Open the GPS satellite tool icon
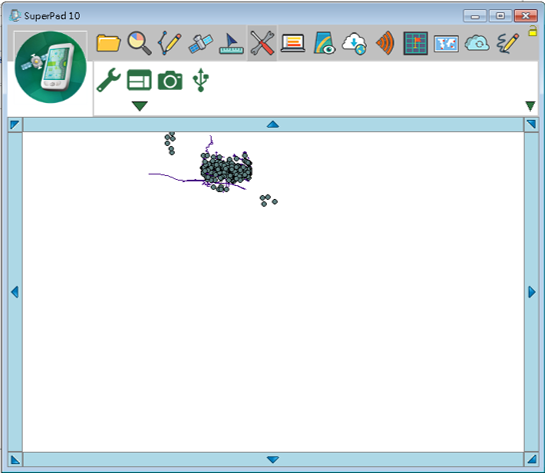 pyautogui.click(x=200, y=43)
